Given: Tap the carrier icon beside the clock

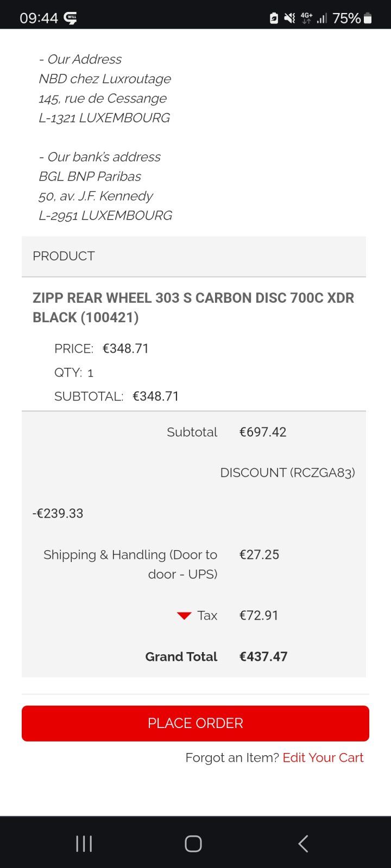Looking at the screenshot, I should (71, 18).
